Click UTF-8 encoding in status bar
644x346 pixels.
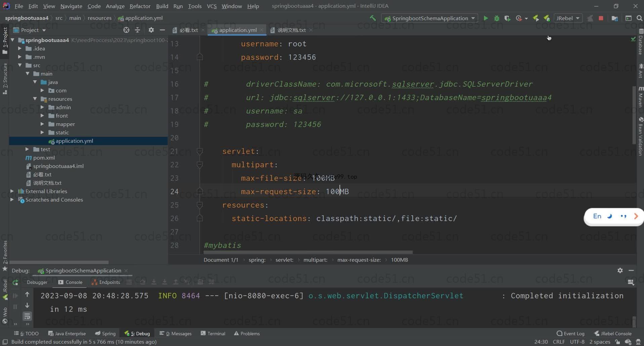click(577, 342)
